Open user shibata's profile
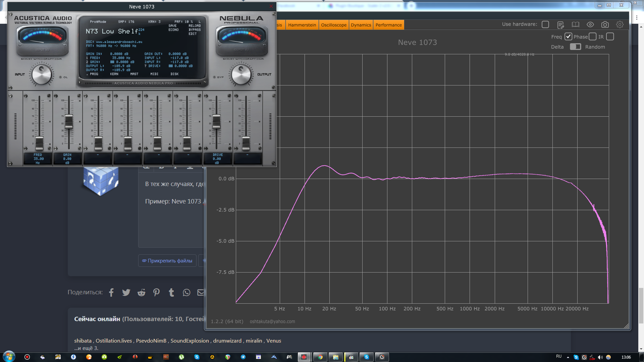This screenshot has width=644, height=362. click(x=83, y=341)
